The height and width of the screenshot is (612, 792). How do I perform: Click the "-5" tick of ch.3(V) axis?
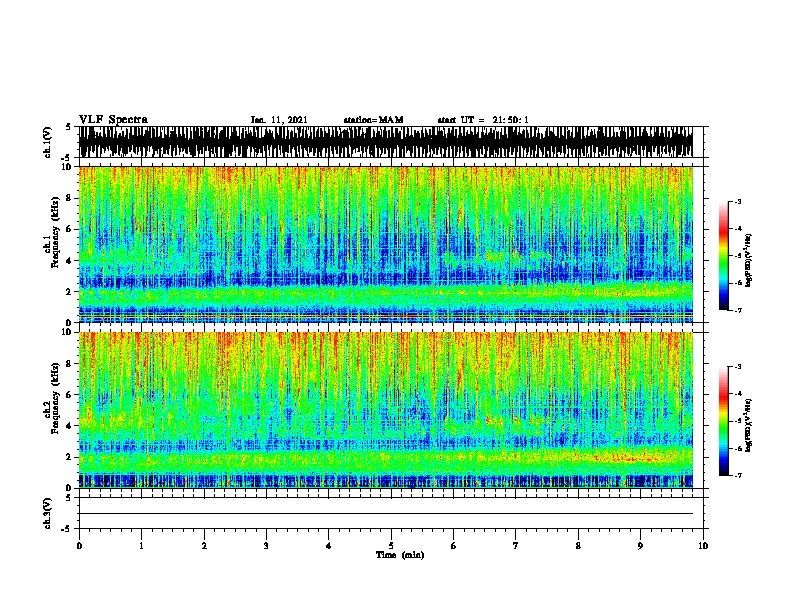[x=67, y=529]
